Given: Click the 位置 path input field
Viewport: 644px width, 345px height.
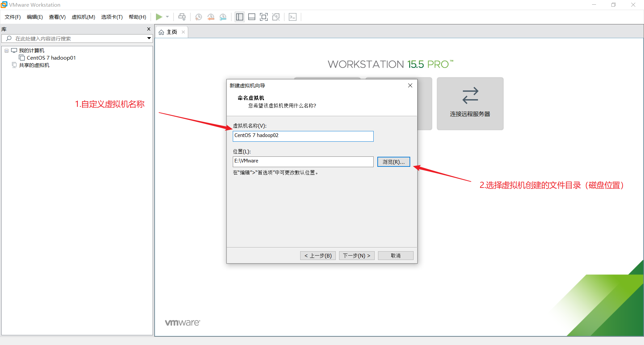Looking at the screenshot, I should point(303,161).
